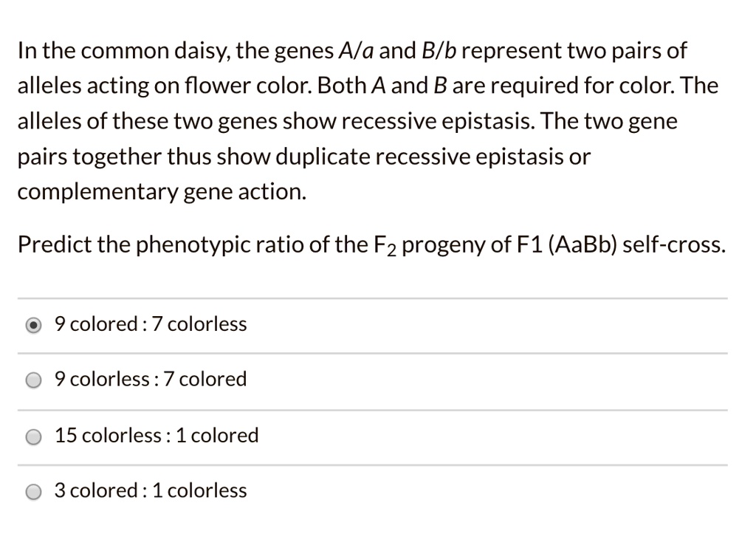Click the answer text '3 colored : 1 colorless'

151,490
